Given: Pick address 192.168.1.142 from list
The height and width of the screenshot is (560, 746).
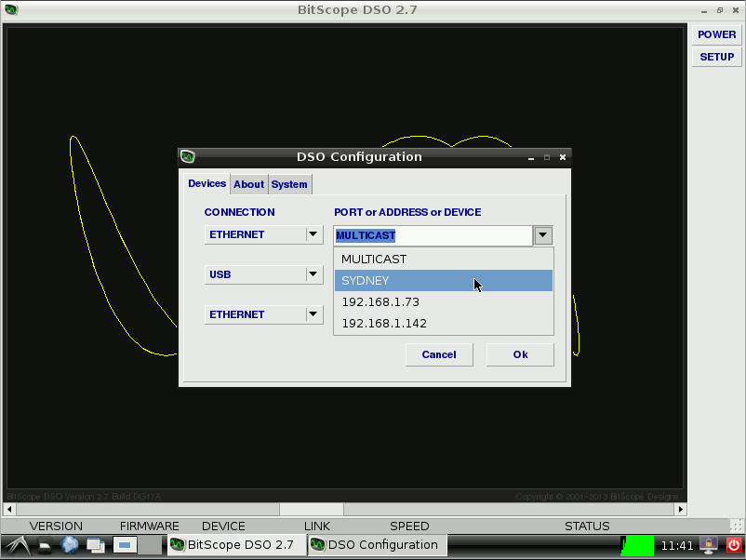Looking at the screenshot, I should click(444, 324).
